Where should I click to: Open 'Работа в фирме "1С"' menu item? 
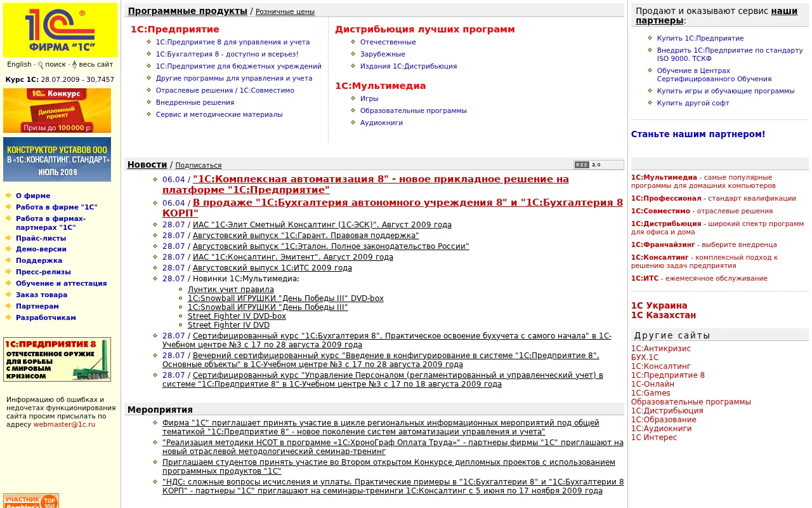click(x=56, y=208)
